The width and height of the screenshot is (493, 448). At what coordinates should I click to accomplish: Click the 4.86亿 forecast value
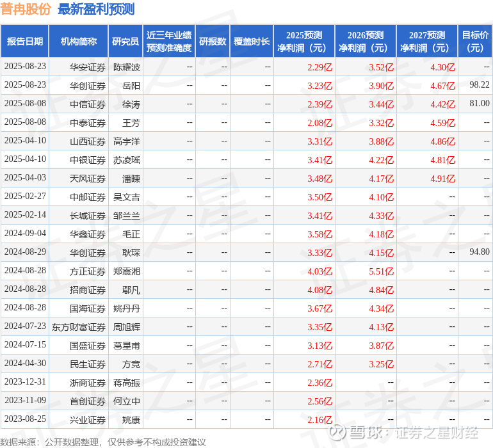click(x=442, y=141)
